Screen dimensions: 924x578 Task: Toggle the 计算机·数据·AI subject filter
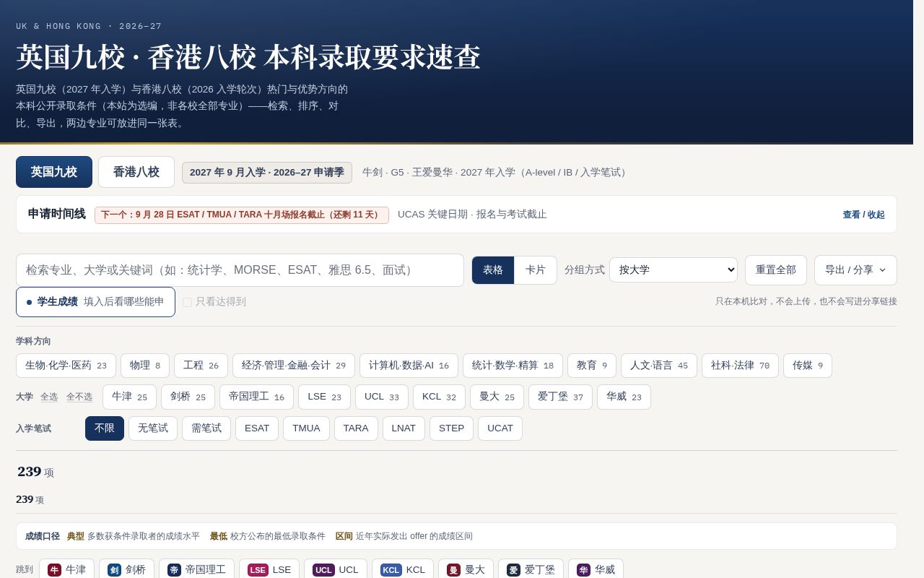pyautogui.click(x=409, y=366)
